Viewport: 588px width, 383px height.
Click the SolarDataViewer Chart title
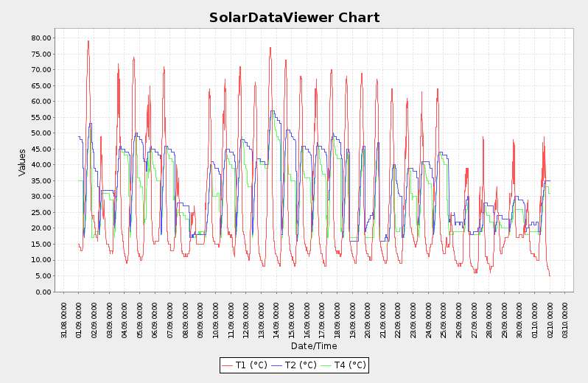(295, 18)
